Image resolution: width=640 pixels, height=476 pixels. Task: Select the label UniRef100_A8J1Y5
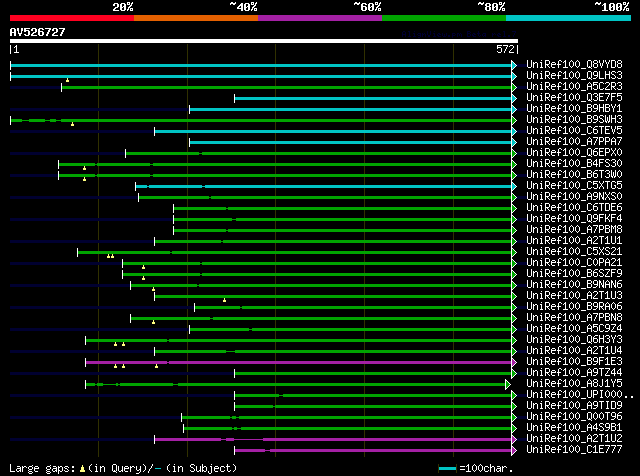574,383
